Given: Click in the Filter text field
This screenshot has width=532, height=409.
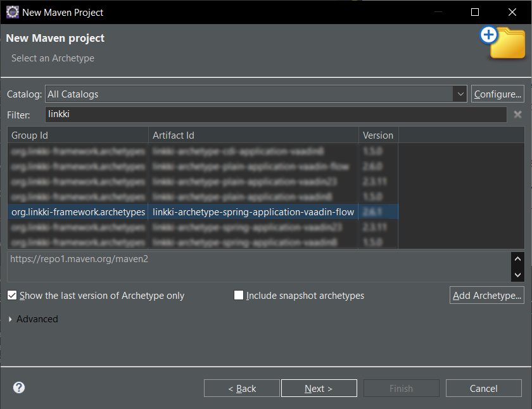Looking at the screenshot, I should (x=275, y=115).
